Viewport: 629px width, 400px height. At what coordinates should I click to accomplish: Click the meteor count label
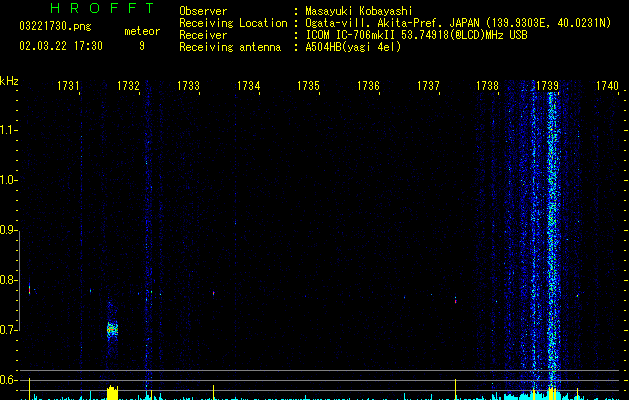pyautogui.click(x=142, y=31)
